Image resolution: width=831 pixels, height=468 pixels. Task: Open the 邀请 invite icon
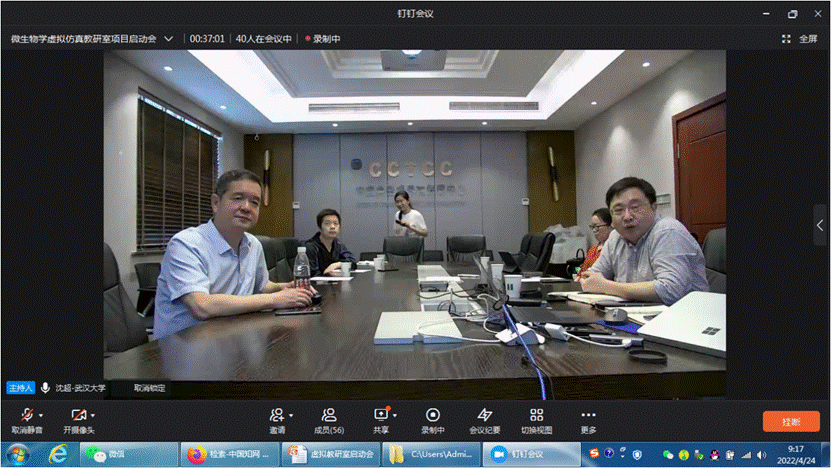tap(276, 415)
